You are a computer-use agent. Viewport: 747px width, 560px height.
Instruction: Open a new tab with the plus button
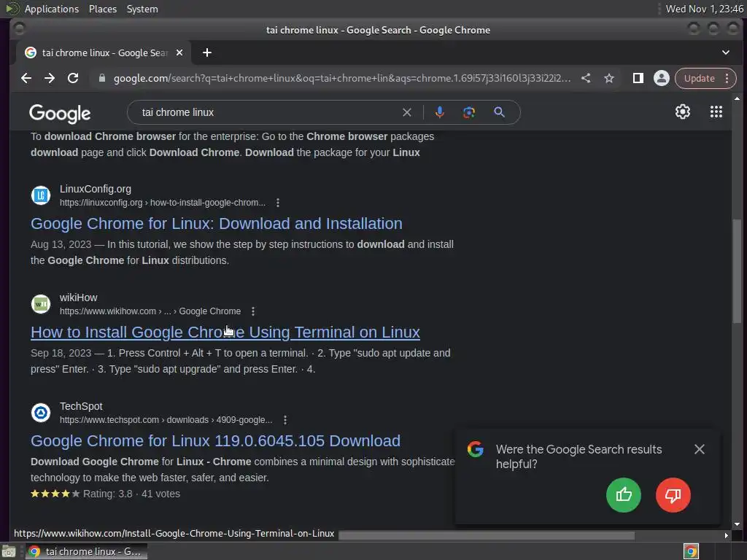click(x=206, y=52)
